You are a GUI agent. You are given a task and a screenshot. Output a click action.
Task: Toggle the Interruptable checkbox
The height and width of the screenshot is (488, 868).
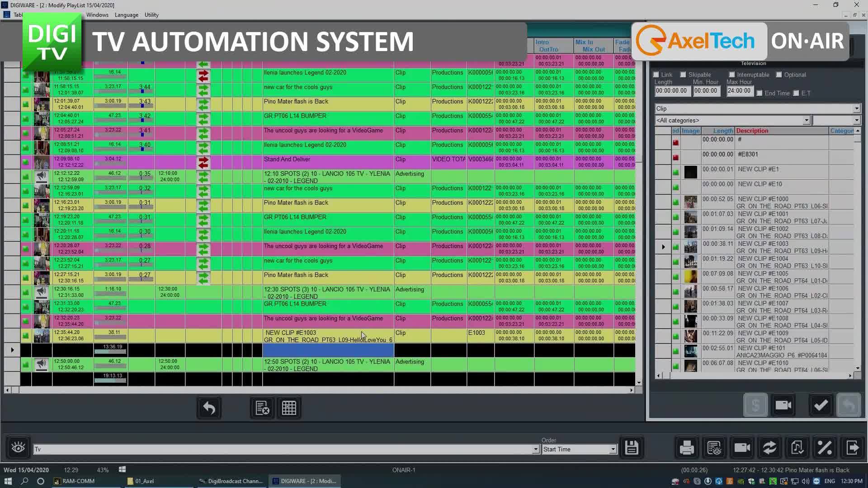coord(732,75)
